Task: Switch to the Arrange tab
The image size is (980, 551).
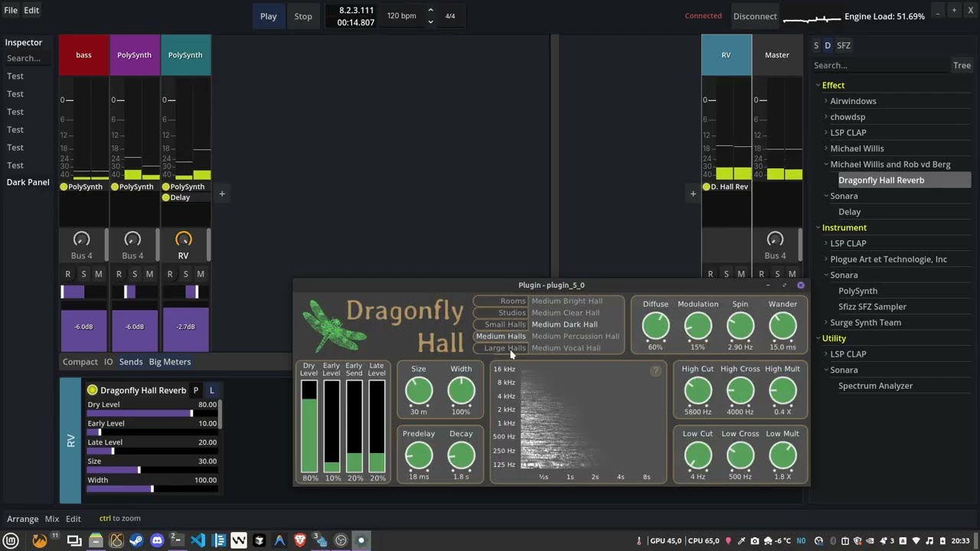Action: (23, 519)
